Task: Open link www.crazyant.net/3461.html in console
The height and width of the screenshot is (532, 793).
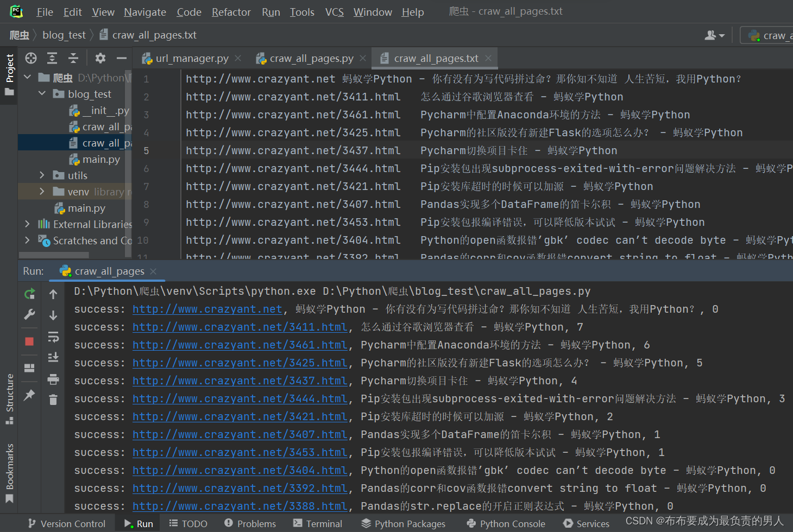Action: pos(240,345)
